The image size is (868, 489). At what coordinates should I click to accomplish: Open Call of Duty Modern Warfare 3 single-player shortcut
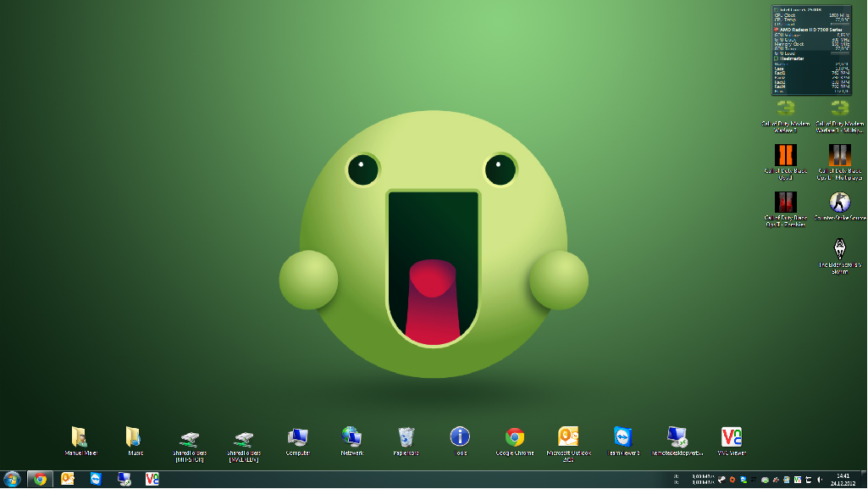point(785,109)
